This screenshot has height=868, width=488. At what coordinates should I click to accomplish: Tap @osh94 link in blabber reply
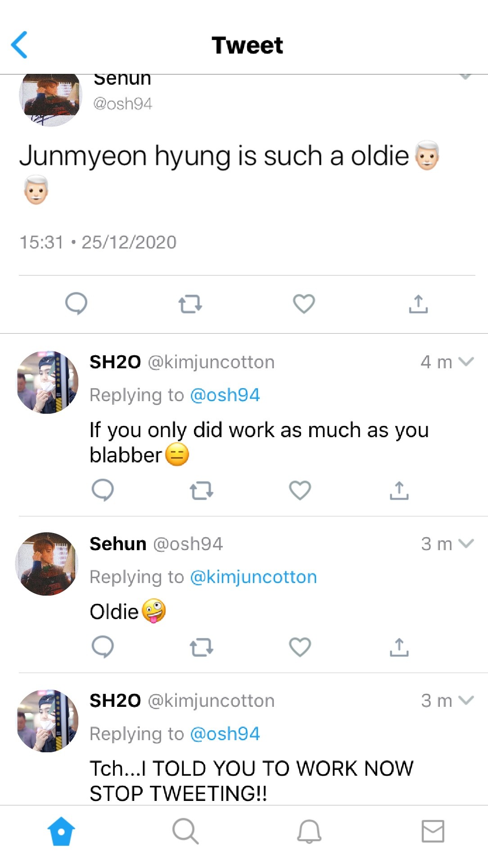coord(225,395)
